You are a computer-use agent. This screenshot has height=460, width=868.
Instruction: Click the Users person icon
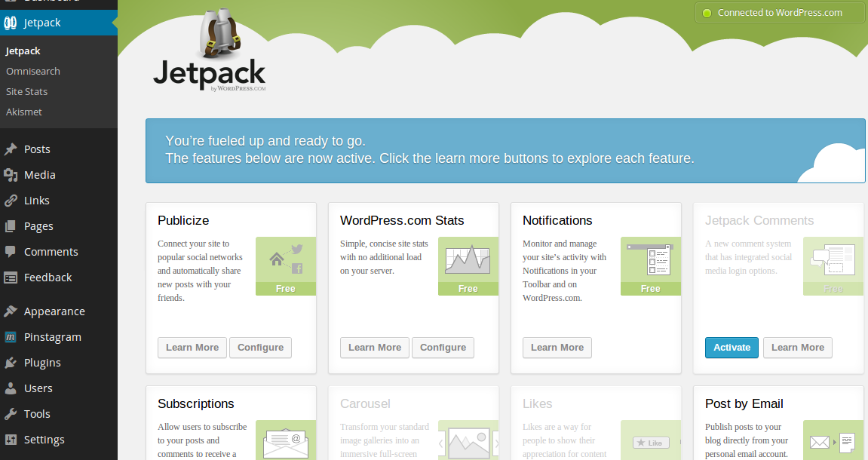click(11, 388)
